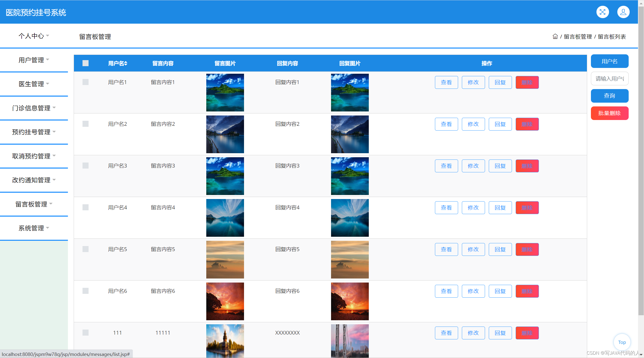
Task: Click 查看 for 用户名6 row
Action: pyautogui.click(x=446, y=291)
